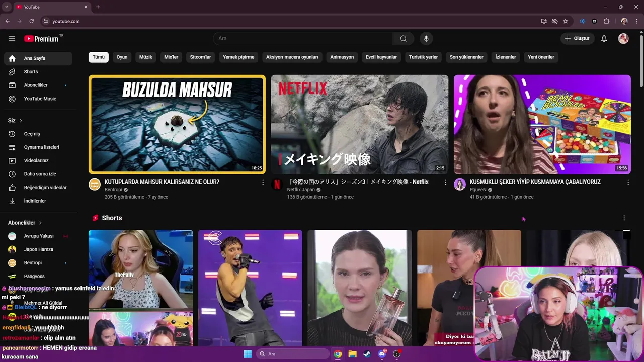Click the Steam taskbar icon
644x362 pixels.
tap(367, 354)
